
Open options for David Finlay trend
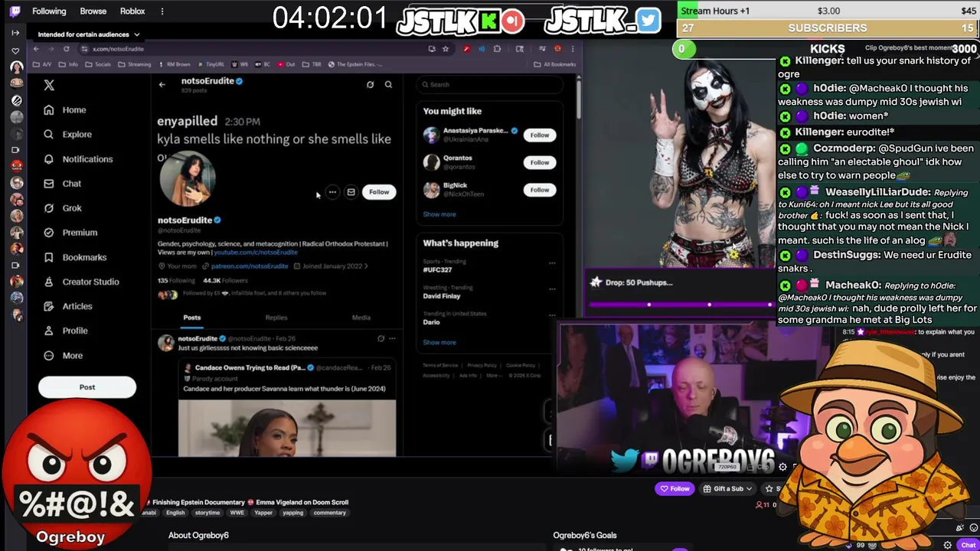click(552, 289)
